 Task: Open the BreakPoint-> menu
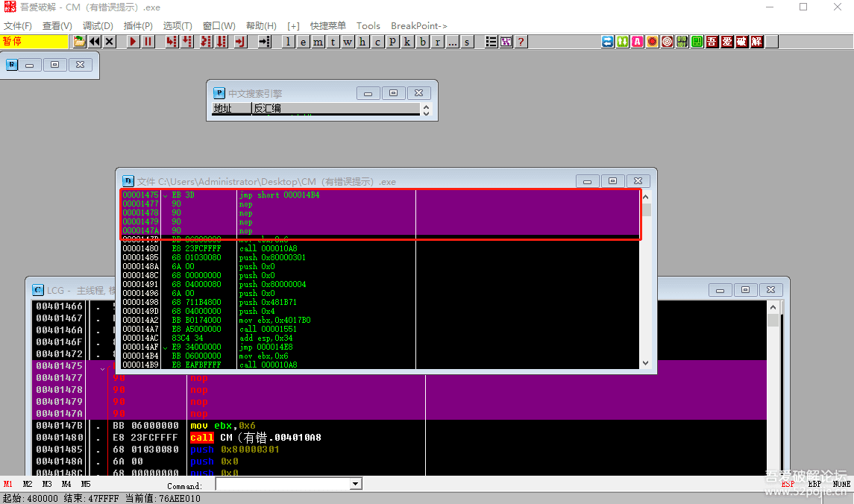point(419,26)
